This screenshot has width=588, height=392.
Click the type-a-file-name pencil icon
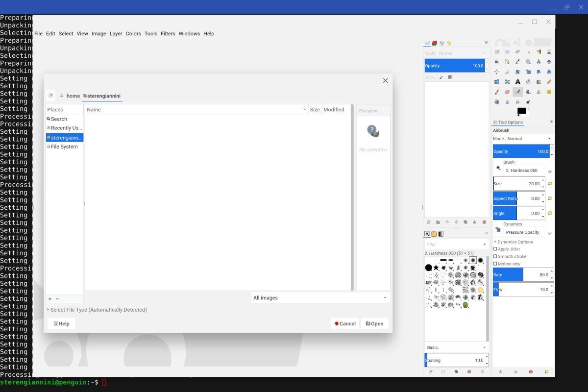pos(50,96)
